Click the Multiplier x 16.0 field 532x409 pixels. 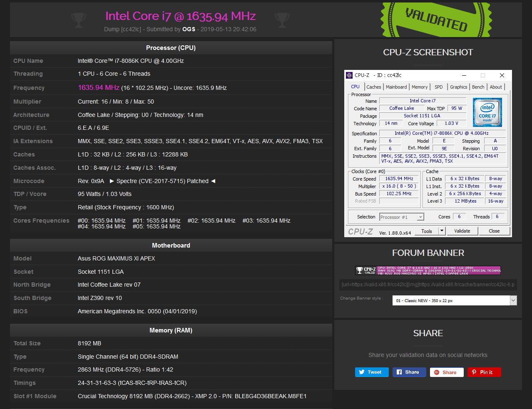click(x=399, y=186)
